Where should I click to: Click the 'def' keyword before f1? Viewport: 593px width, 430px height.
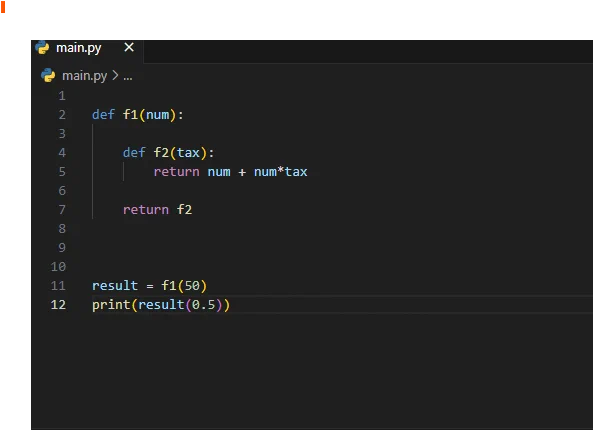coord(103,115)
